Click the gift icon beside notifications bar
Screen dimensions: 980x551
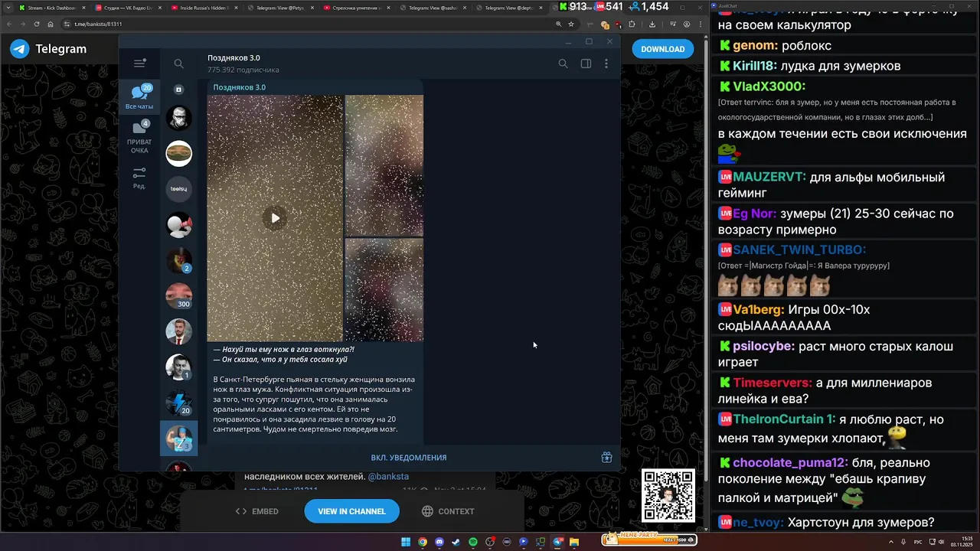[606, 458]
